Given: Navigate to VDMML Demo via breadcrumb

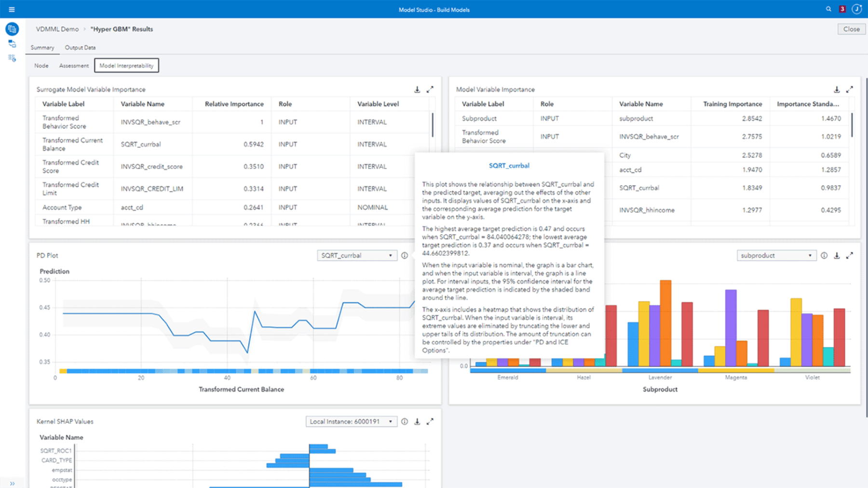Looking at the screenshot, I should (57, 29).
